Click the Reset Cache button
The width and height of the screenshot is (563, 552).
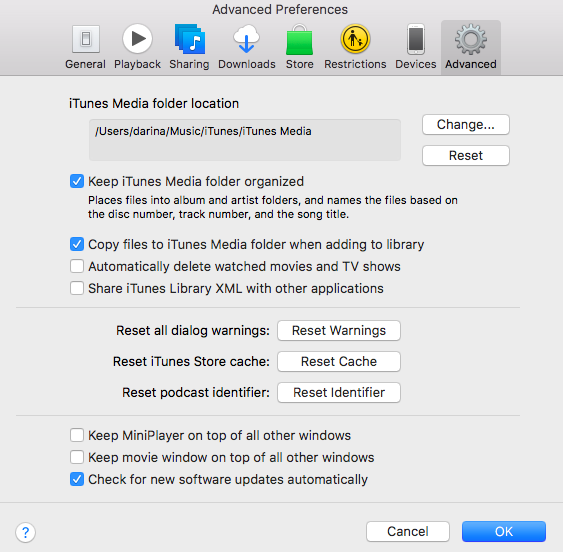tap(339, 361)
